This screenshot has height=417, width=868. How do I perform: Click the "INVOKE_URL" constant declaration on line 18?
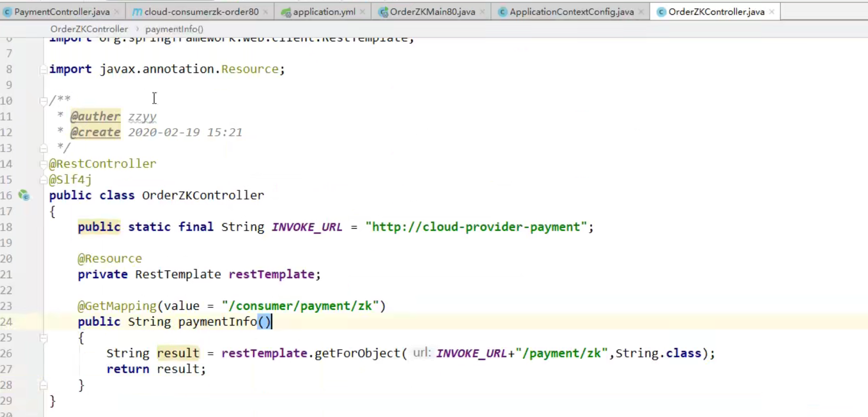tap(307, 227)
